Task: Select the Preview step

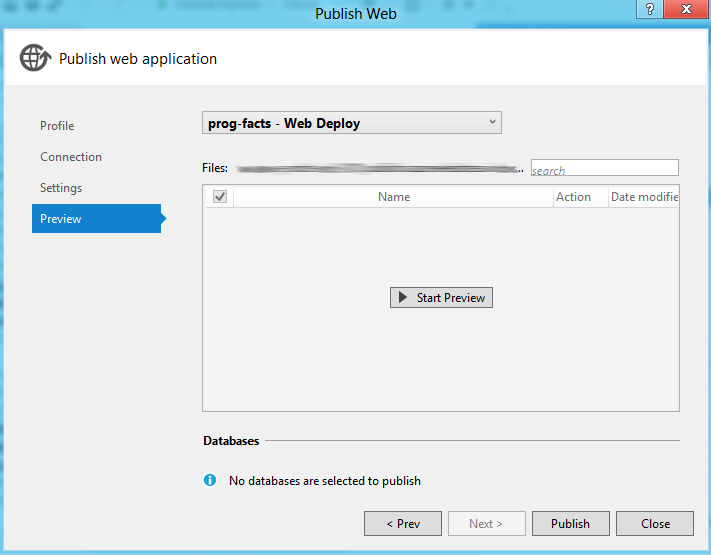Action: click(97, 219)
